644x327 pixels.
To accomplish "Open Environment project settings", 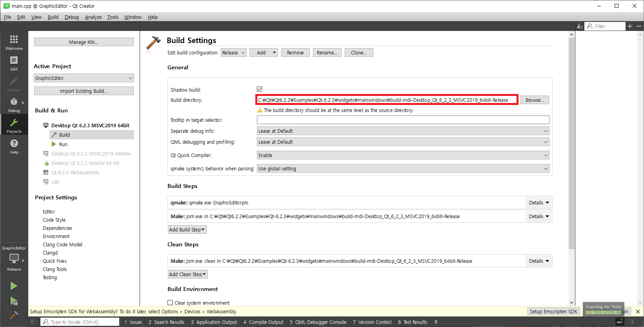I will [x=56, y=236].
